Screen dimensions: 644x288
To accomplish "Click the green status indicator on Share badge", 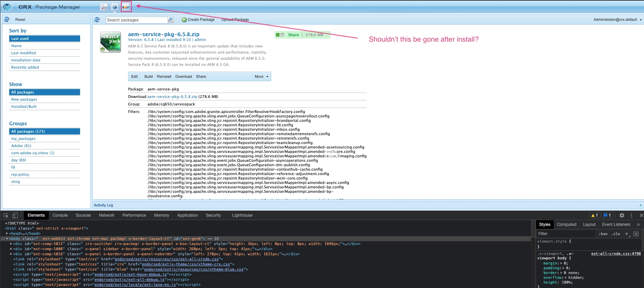I will [x=278, y=35].
